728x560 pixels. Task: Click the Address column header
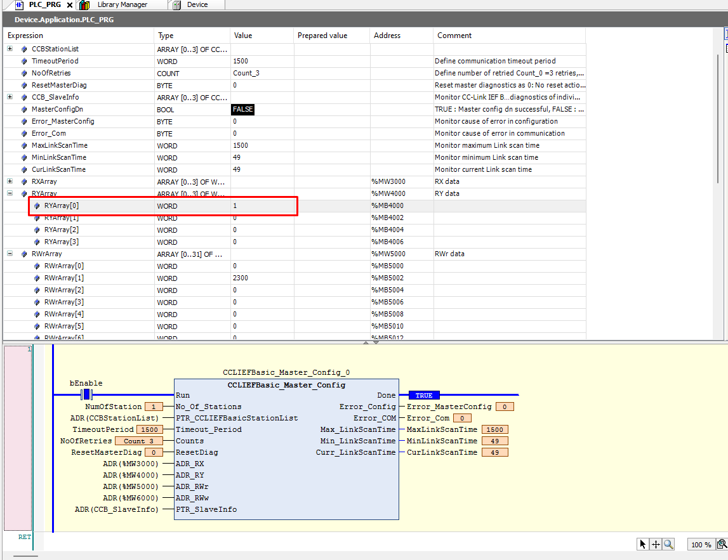[x=402, y=36]
